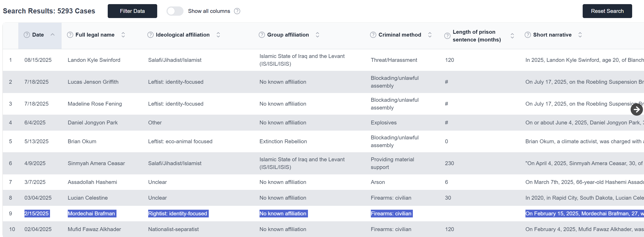Screen dimensions: 644x237
Task: Click help icon next to Show all columns
Action: [237, 11]
